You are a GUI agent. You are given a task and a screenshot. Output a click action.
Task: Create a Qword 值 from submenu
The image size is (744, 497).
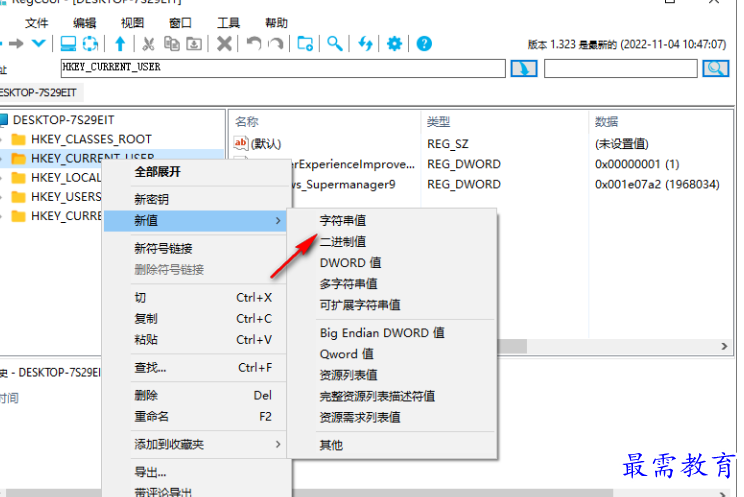[346, 354]
